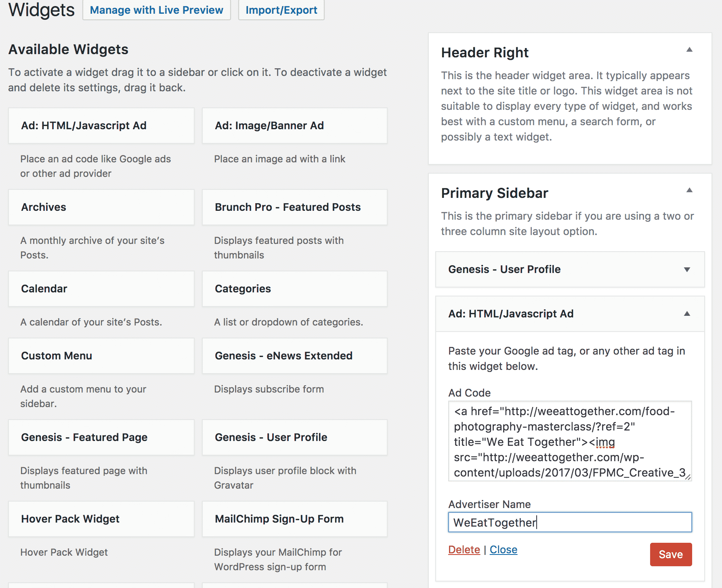Choose the Genesis - eNews Extended widget

point(295,356)
